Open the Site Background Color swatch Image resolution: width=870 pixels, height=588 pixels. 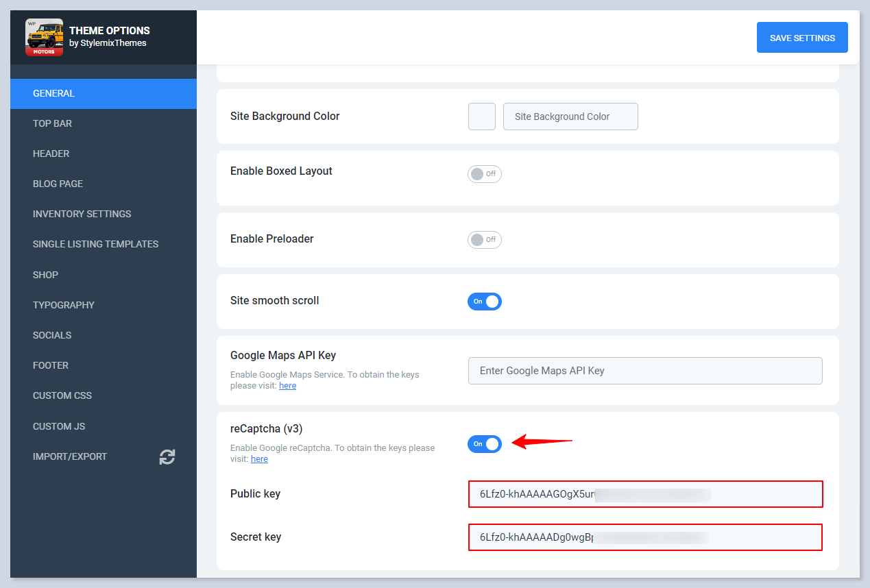click(481, 117)
